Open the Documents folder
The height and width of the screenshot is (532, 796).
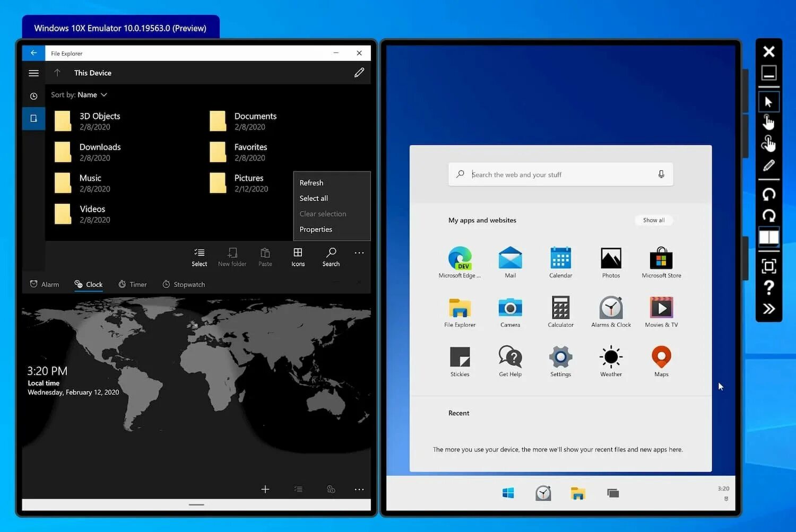[244, 121]
